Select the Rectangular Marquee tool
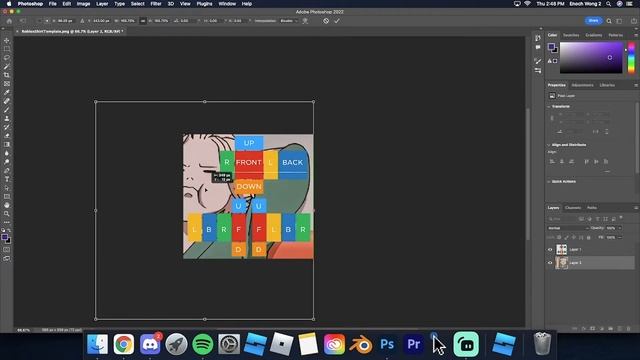 7,49
